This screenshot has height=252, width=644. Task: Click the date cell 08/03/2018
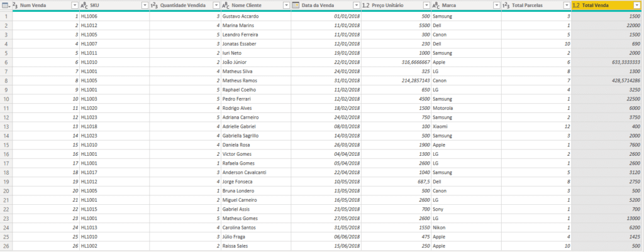326,126
